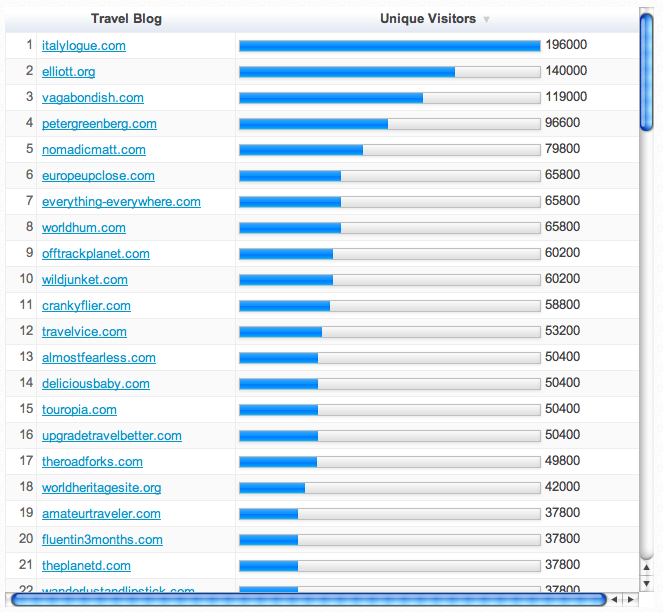Open worldheritagesite.org link
The image size is (663, 612).
(101, 488)
